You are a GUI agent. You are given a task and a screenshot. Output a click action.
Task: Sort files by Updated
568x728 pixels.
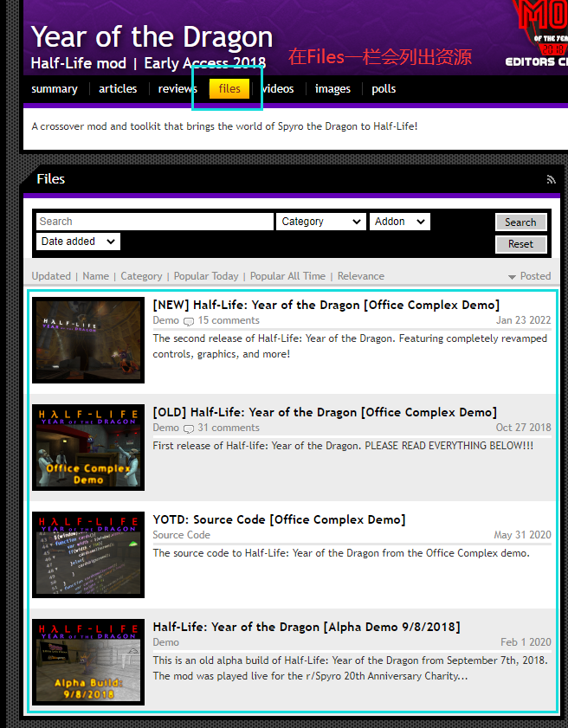click(x=51, y=276)
